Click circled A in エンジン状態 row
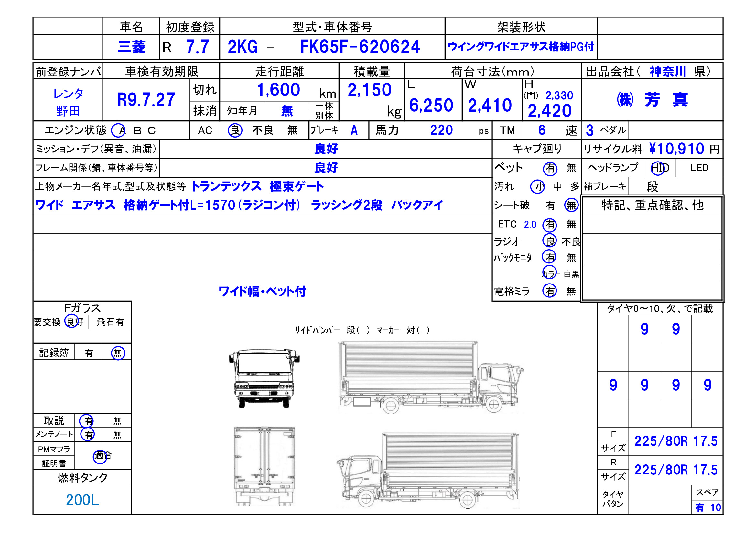The height and width of the screenshot is (535, 756). pyautogui.click(x=119, y=130)
